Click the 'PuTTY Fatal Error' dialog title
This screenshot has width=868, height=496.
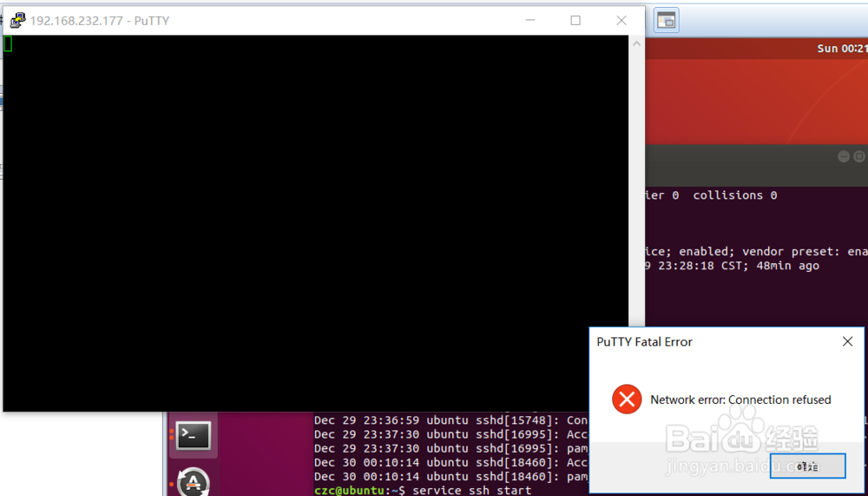(644, 341)
